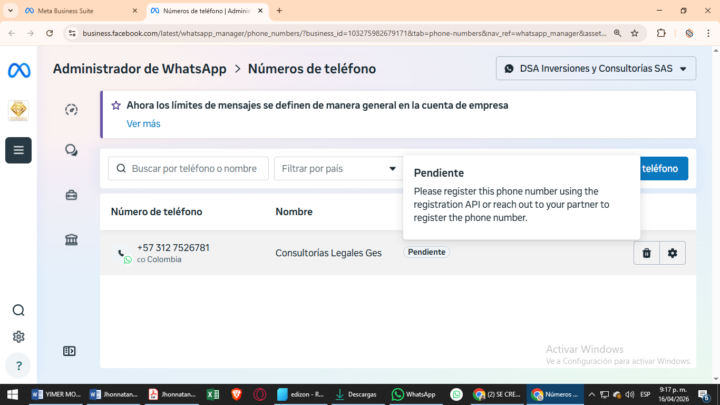Open settings gear in left rail
720x405 pixels.
[x=18, y=337]
